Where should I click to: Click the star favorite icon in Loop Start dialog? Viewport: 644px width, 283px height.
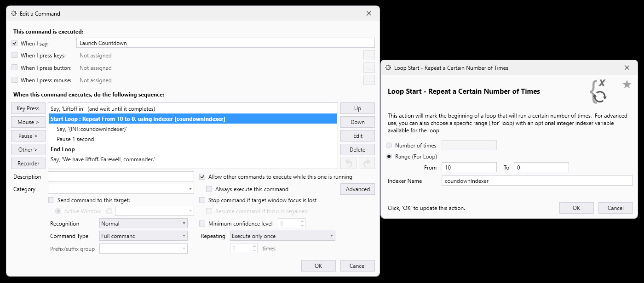(627, 85)
